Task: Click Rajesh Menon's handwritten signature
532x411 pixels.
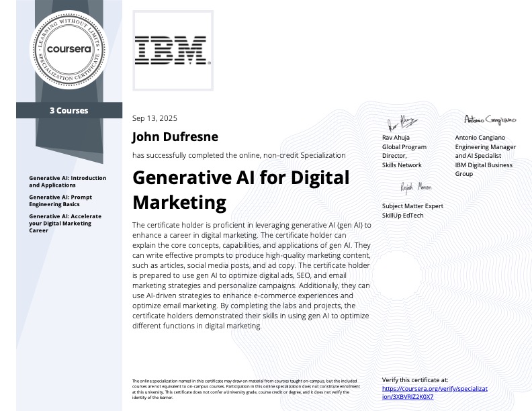Action: (416, 187)
